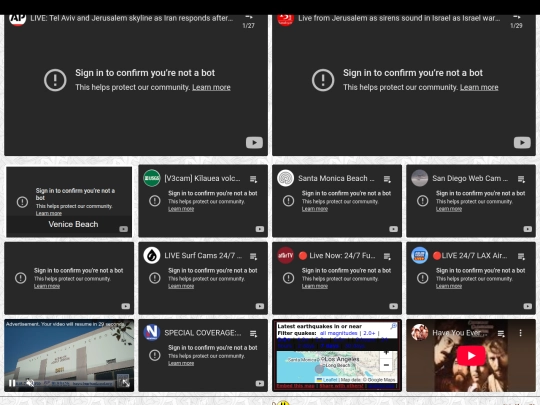Open channel avatar on LIVE Surf Cams 24/7

(152, 256)
